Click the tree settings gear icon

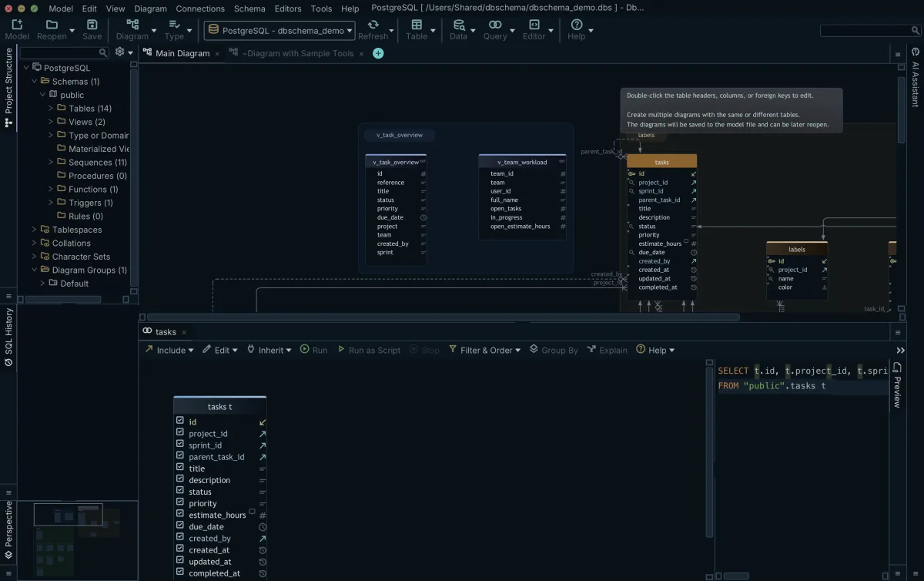(x=119, y=52)
